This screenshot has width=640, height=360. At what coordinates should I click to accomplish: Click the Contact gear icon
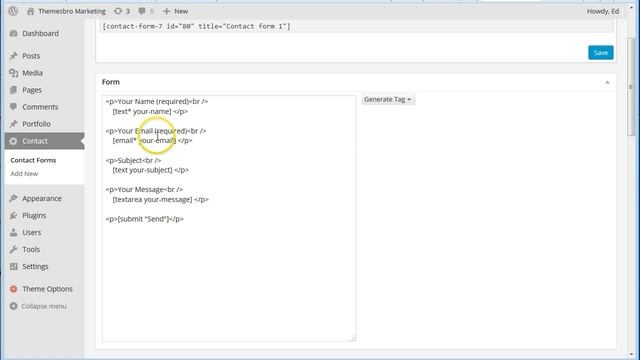click(x=13, y=141)
